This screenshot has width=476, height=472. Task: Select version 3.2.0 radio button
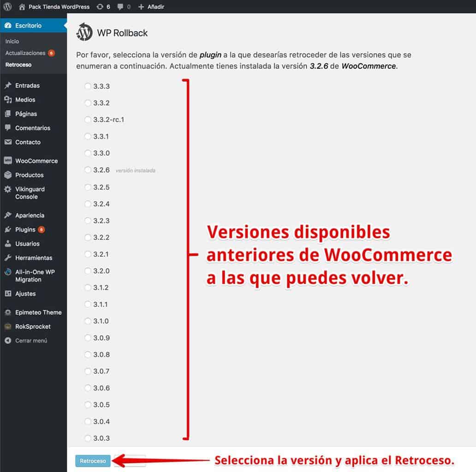[88, 271]
